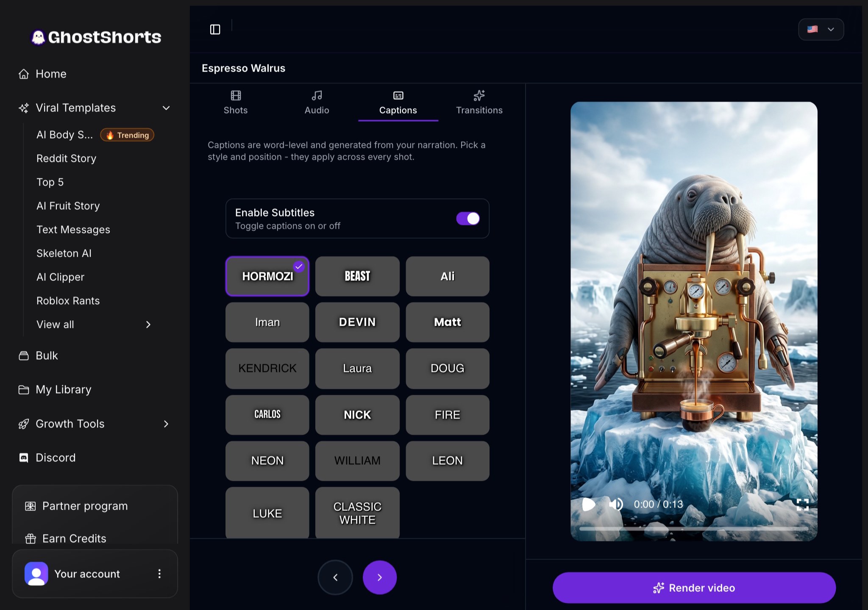Click the video progress bar
Screen dimensions: 868x610
(x=694, y=529)
